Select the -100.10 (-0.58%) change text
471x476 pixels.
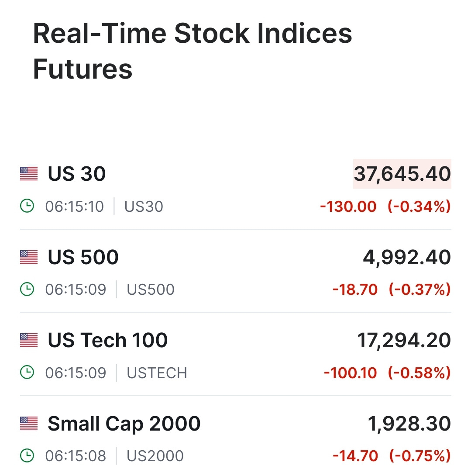[388, 373]
